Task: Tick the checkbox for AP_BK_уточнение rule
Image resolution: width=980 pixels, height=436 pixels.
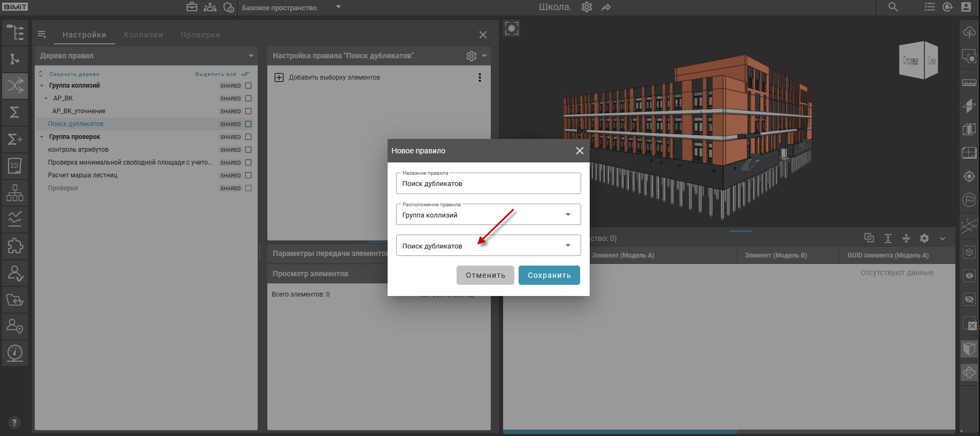Action: tap(248, 111)
